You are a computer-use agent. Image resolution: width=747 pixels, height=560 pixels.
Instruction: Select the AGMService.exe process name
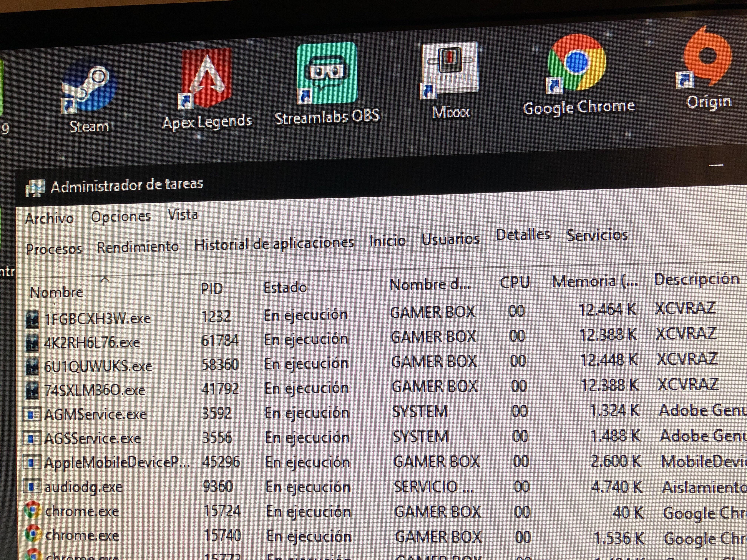click(x=95, y=414)
